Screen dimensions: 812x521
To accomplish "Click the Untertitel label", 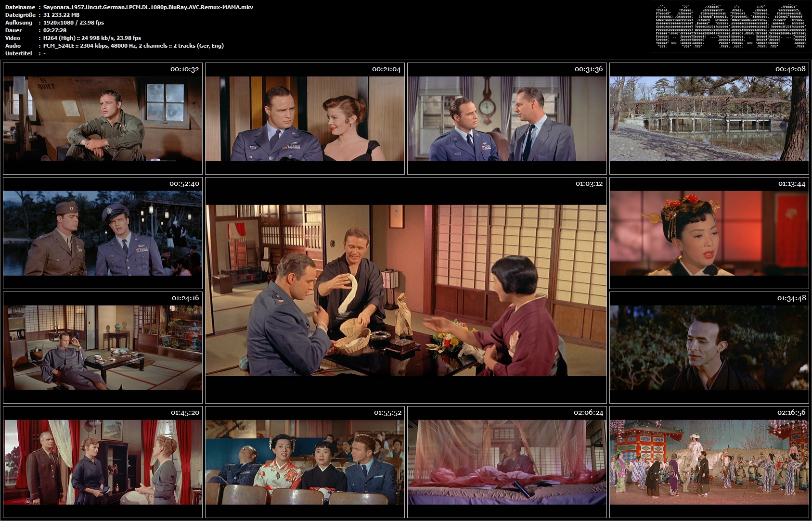I will (x=18, y=53).
